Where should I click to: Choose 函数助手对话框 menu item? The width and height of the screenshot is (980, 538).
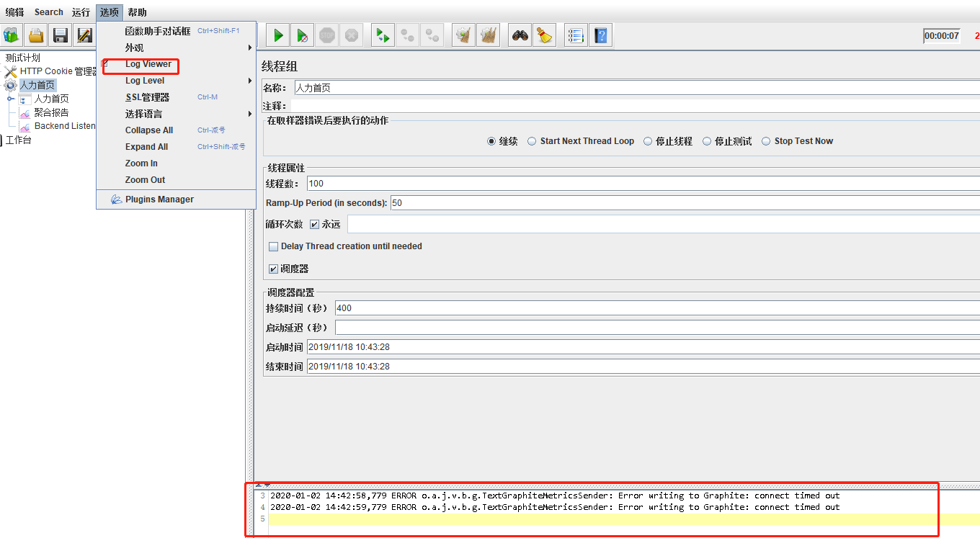pos(176,31)
